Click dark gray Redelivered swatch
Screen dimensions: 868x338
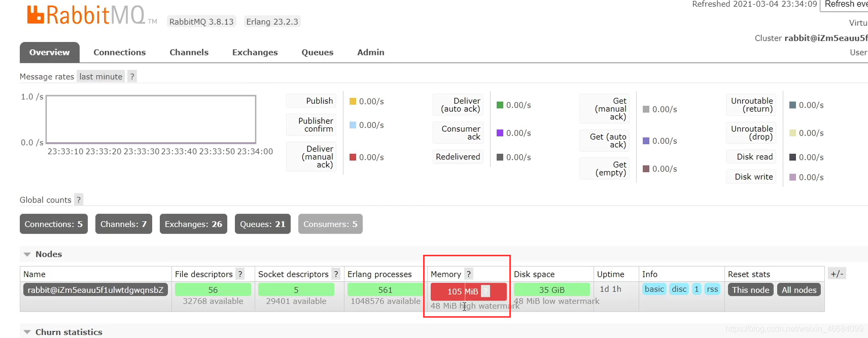[500, 157]
